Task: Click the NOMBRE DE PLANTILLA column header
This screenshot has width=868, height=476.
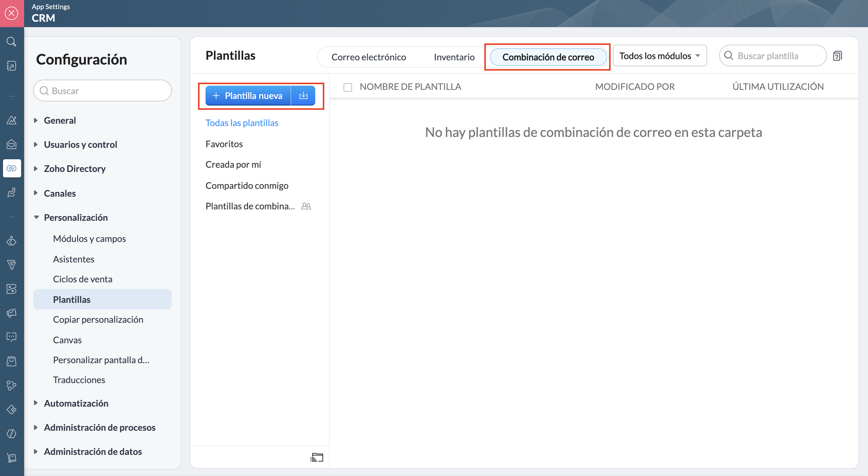Action: (410, 87)
